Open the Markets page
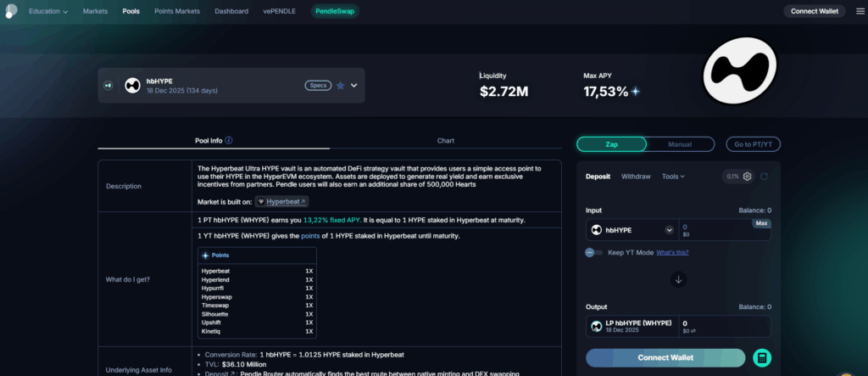This screenshot has width=868, height=376. coord(95,11)
